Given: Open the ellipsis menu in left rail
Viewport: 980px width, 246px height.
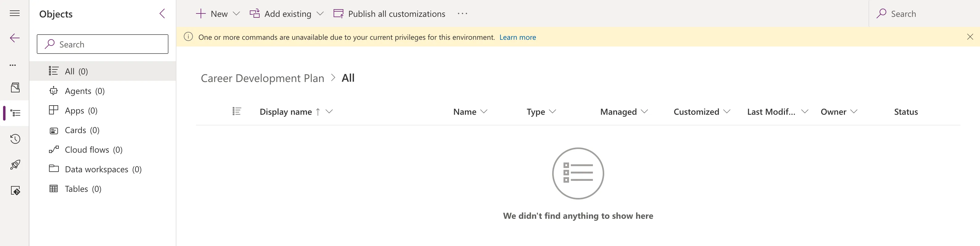Looking at the screenshot, I should (x=13, y=65).
